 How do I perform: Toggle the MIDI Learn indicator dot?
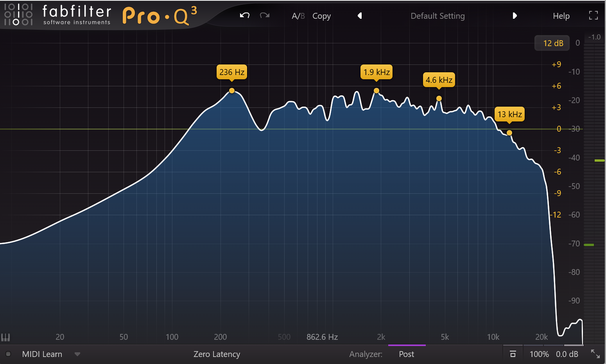(8, 354)
